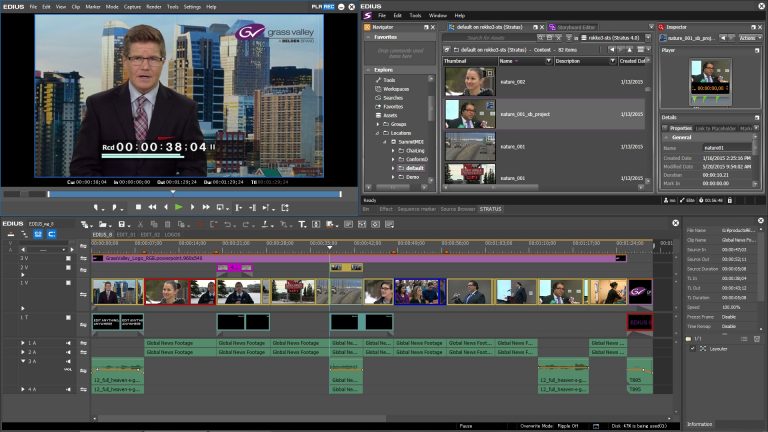Open the Actions dropdown in Inspector panel
Viewport: 768px width, 432px height.
[748, 38]
